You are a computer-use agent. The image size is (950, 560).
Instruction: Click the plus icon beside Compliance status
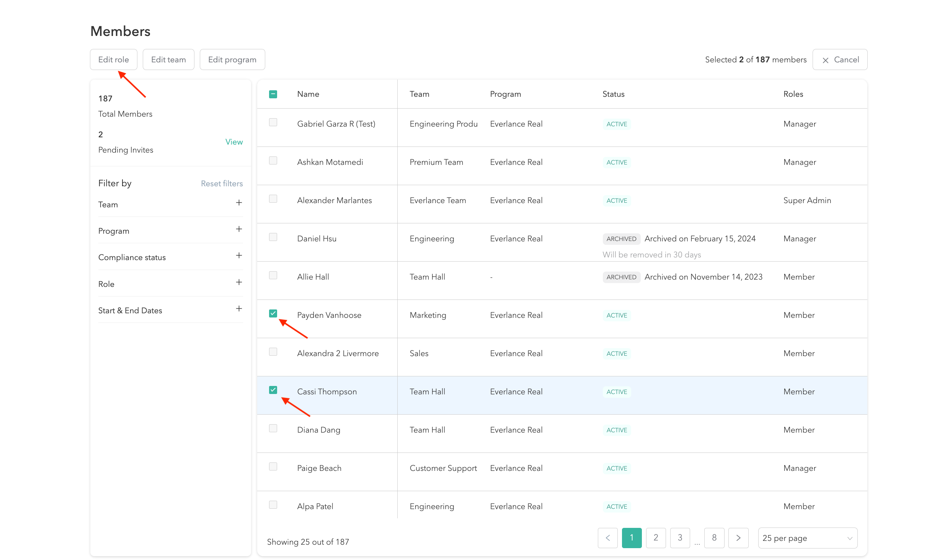pyautogui.click(x=239, y=256)
